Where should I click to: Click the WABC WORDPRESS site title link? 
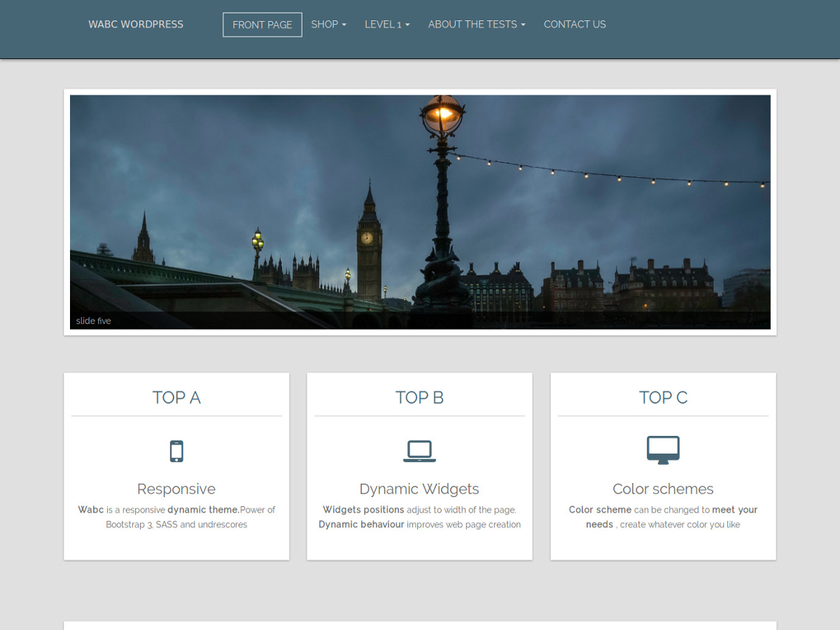pyautogui.click(x=135, y=24)
